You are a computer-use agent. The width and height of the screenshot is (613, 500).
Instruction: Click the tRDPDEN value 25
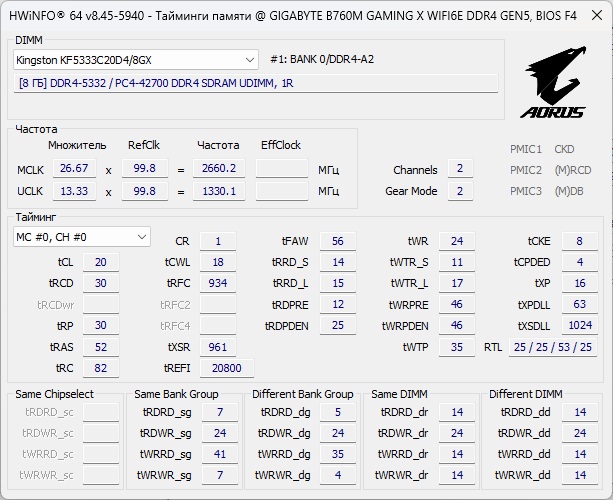coord(338,326)
